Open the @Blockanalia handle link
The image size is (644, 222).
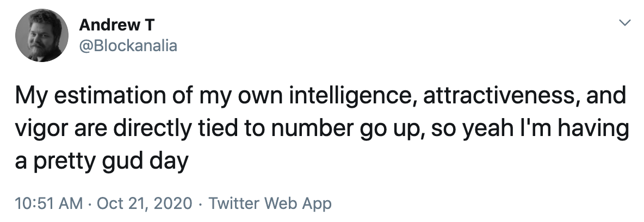pyautogui.click(x=128, y=46)
